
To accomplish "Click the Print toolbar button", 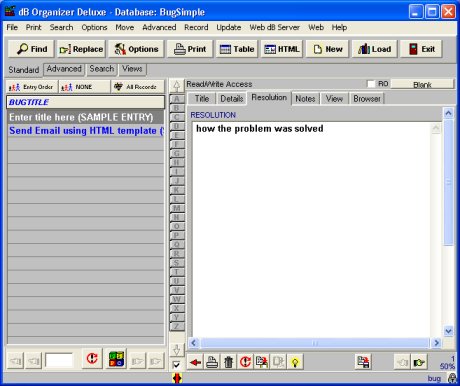I will tap(190, 49).
